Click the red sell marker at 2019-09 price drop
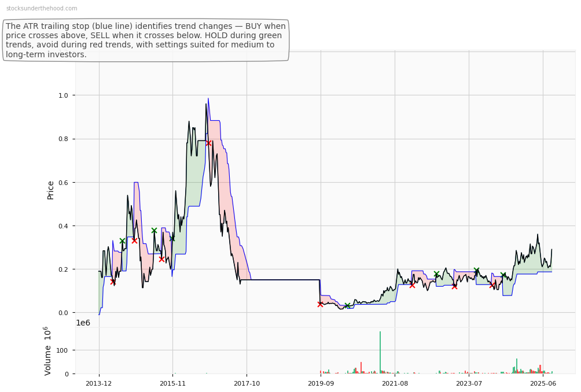 320,304
